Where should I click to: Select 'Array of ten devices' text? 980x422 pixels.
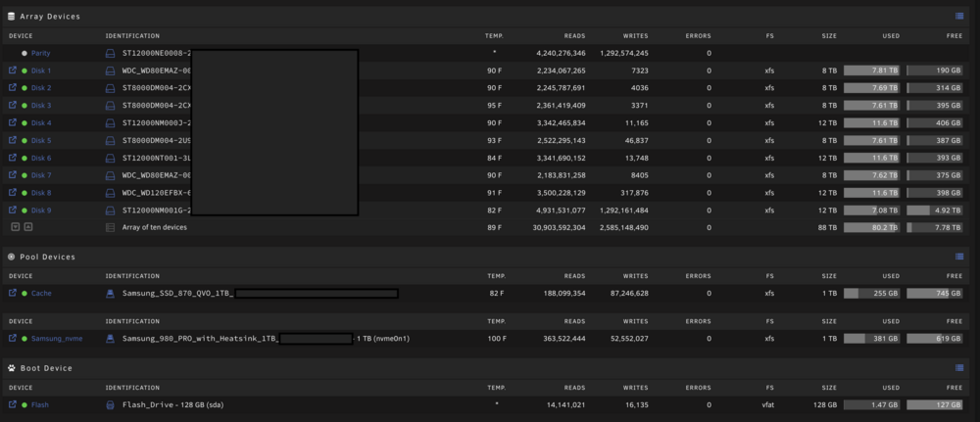(155, 228)
